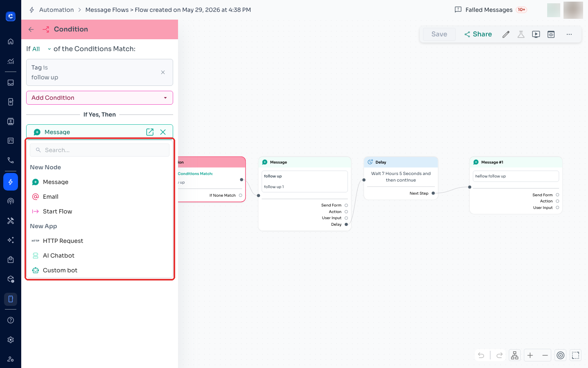This screenshot has height=368, width=588.
Task: Remove the Message action with X icon
Action: point(163,132)
